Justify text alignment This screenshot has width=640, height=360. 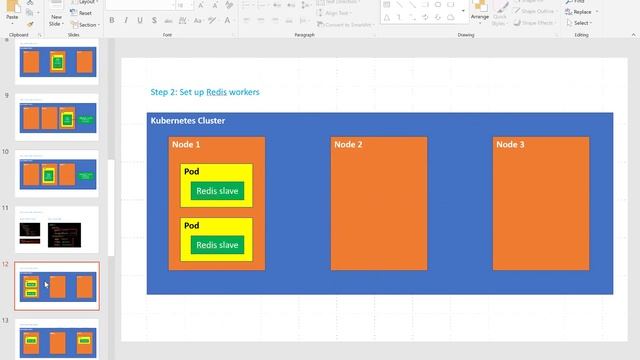(289, 20)
